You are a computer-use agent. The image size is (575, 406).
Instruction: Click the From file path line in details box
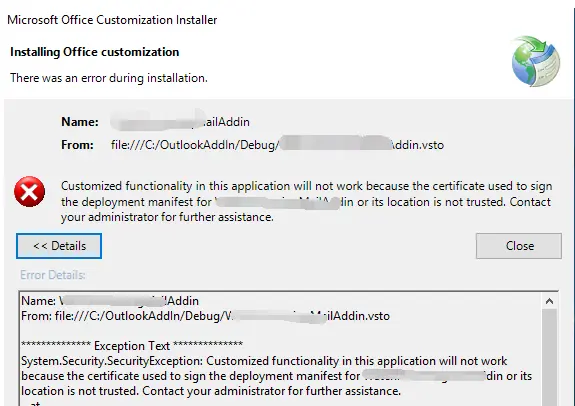click(205, 316)
